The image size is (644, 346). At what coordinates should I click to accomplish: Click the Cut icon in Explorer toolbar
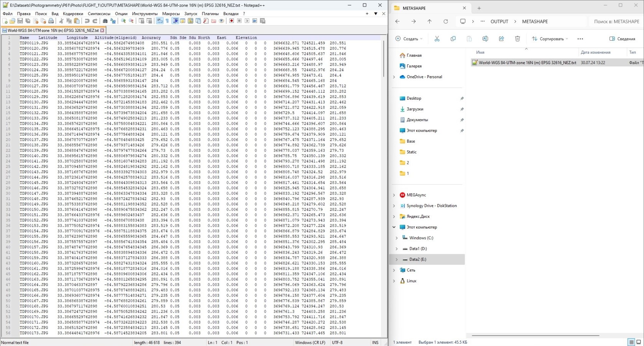pos(437,39)
